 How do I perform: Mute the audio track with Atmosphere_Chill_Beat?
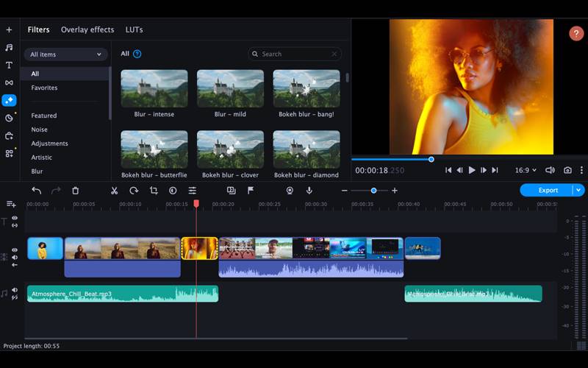point(15,290)
